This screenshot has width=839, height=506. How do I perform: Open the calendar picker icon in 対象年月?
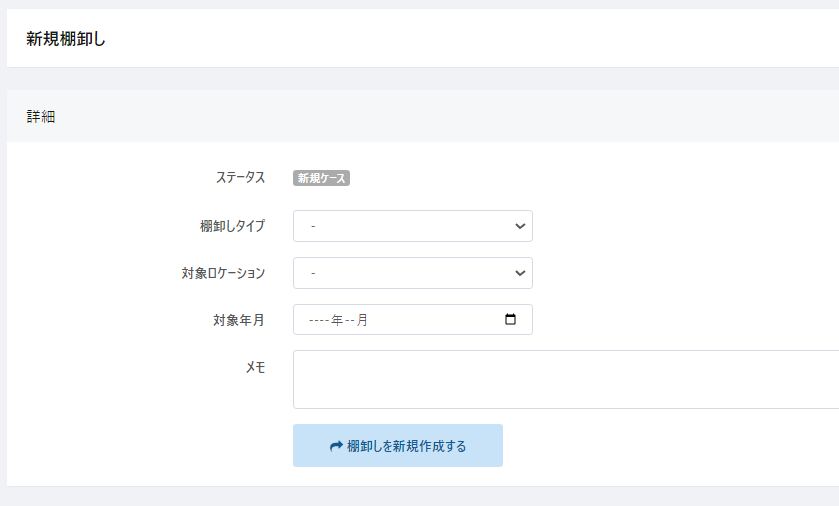(x=511, y=320)
